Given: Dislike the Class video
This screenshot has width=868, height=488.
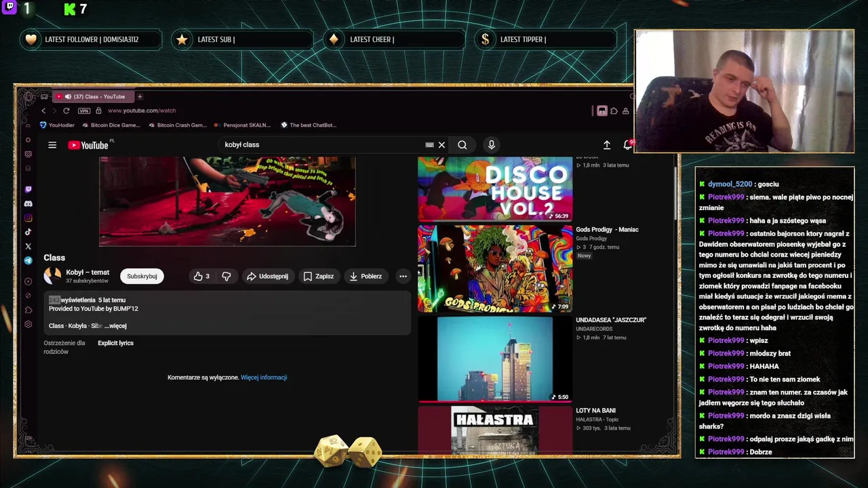Looking at the screenshot, I should pos(226,276).
